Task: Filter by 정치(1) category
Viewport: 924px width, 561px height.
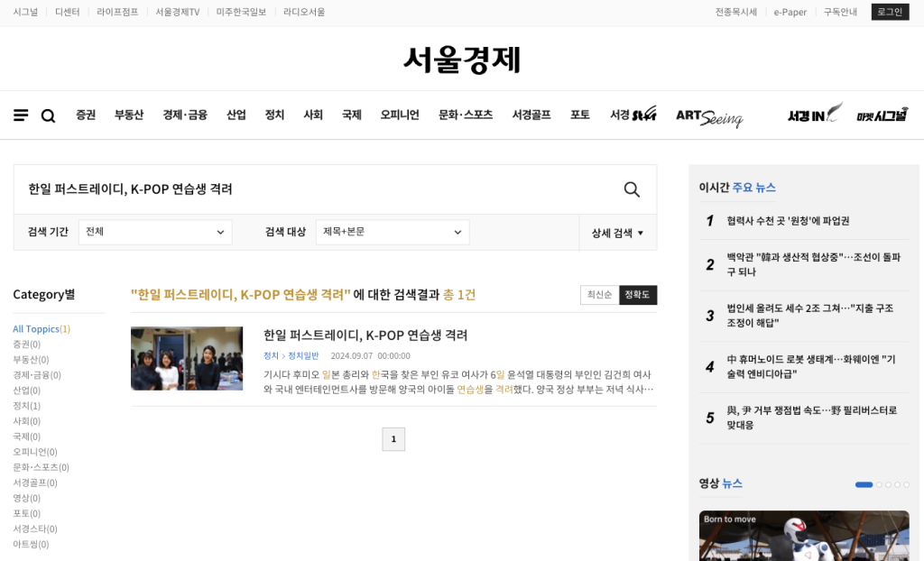Action: [x=26, y=406]
